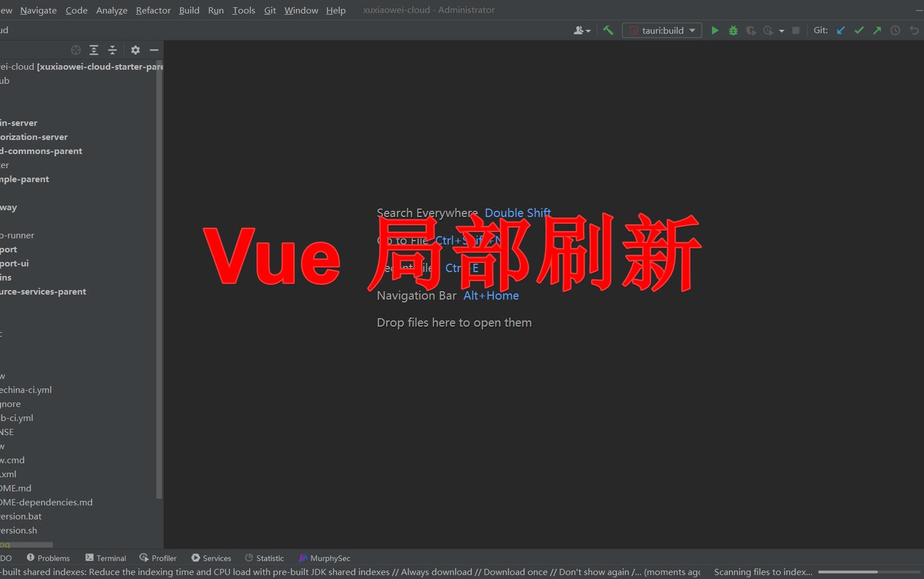The image size is (924, 579).
Task: Open the Run menu
Action: point(216,10)
